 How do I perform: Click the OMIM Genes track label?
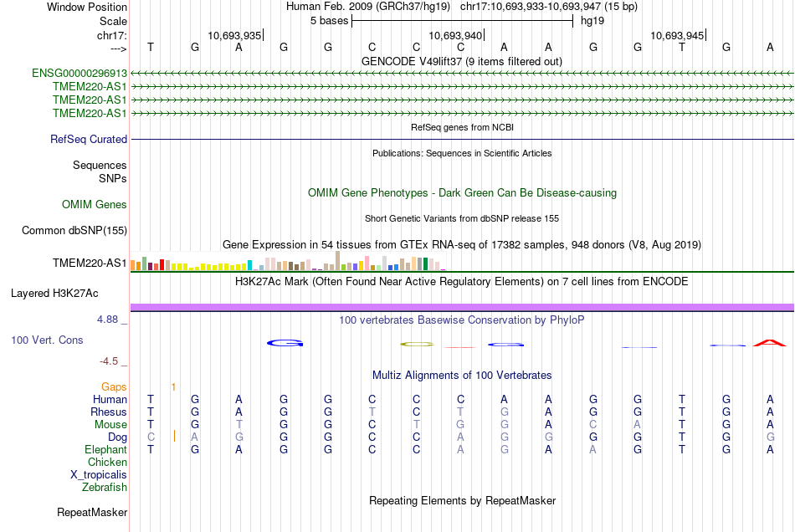tap(95, 205)
